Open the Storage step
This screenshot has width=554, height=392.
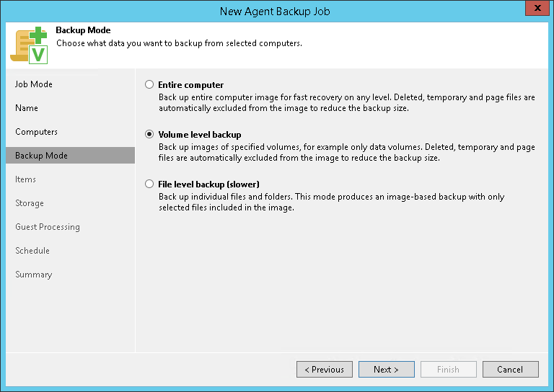(30, 203)
